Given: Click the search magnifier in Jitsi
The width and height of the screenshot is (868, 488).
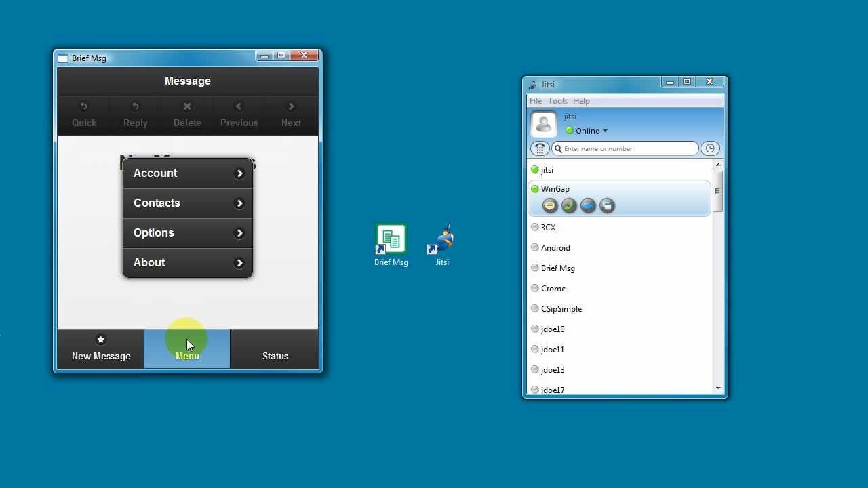Looking at the screenshot, I should [559, 149].
